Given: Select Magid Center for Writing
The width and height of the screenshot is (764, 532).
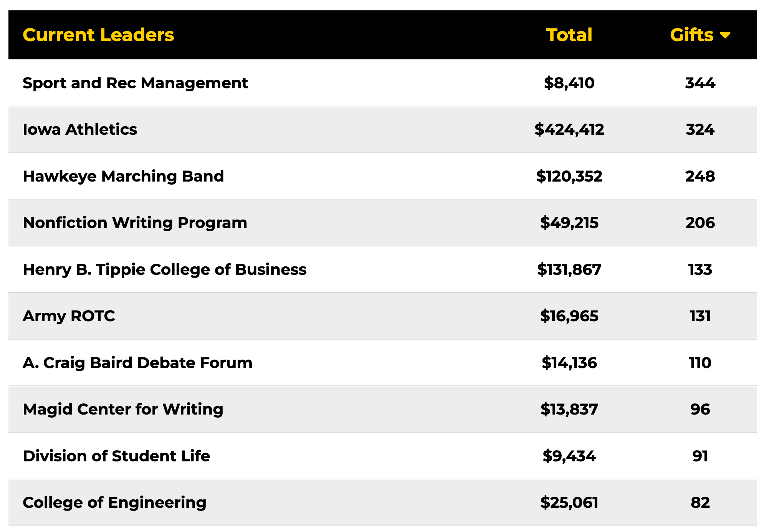Looking at the screenshot, I should pos(382,410).
